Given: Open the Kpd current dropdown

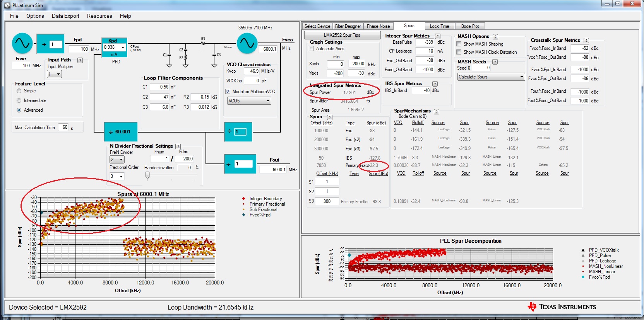Looking at the screenshot, I should (115, 48).
